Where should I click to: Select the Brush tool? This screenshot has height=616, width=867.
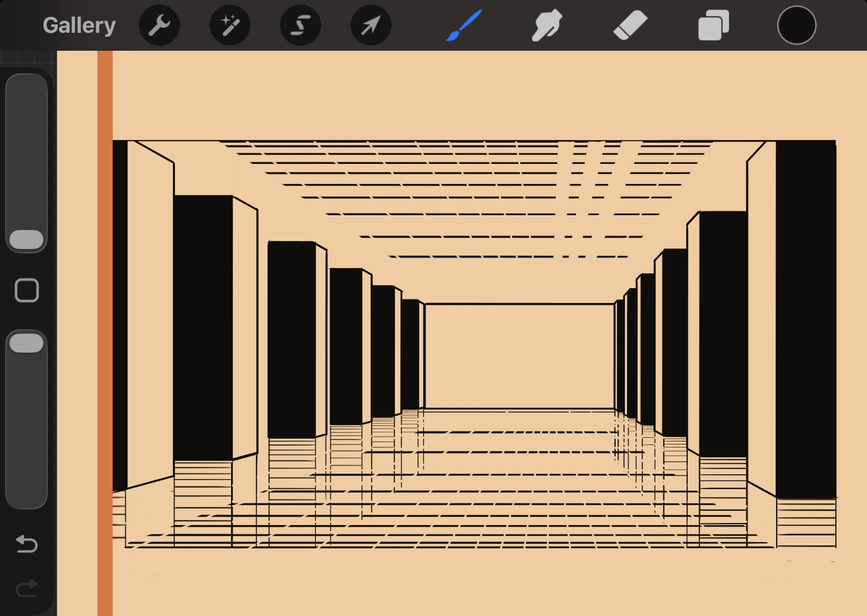464,25
